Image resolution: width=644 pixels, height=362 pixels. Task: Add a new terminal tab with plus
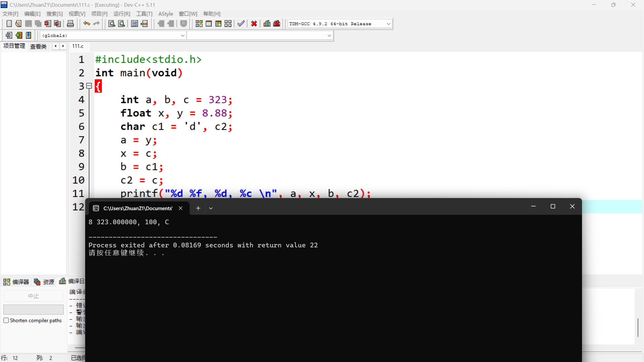pyautogui.click(x=198, y=208)
